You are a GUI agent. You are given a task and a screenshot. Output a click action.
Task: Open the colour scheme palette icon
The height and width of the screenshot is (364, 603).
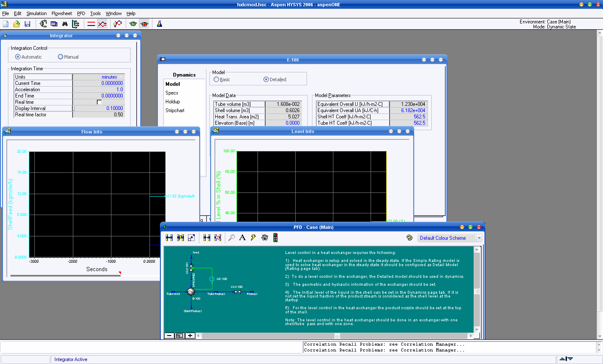point(410,238)
